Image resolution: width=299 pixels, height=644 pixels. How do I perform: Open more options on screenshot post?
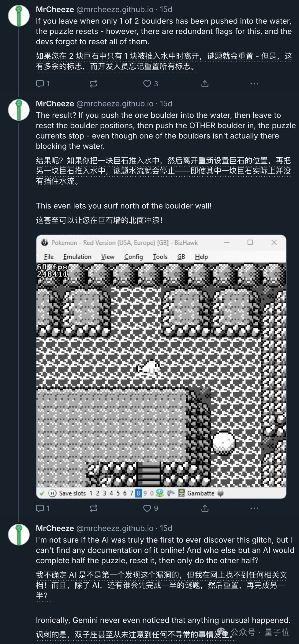pos(254,508)
